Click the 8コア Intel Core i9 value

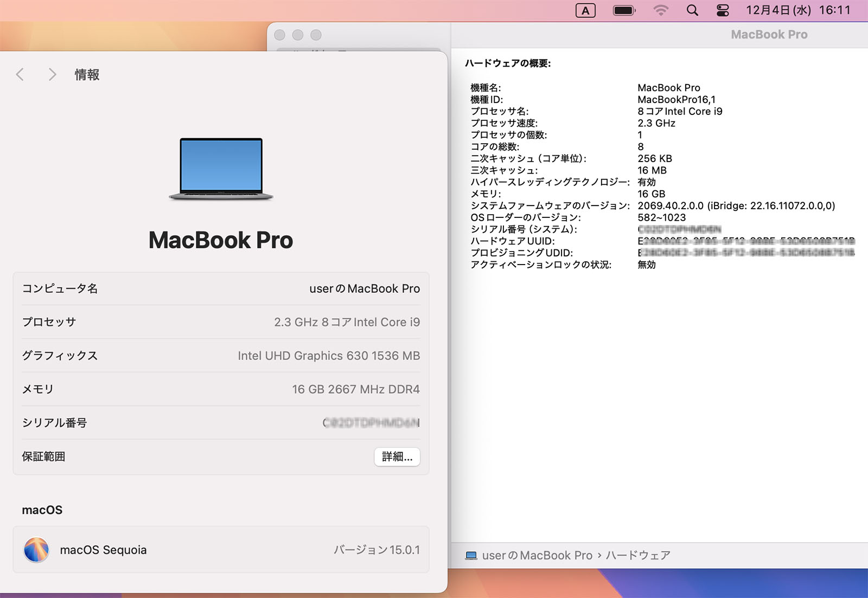(x=680, y=111)
